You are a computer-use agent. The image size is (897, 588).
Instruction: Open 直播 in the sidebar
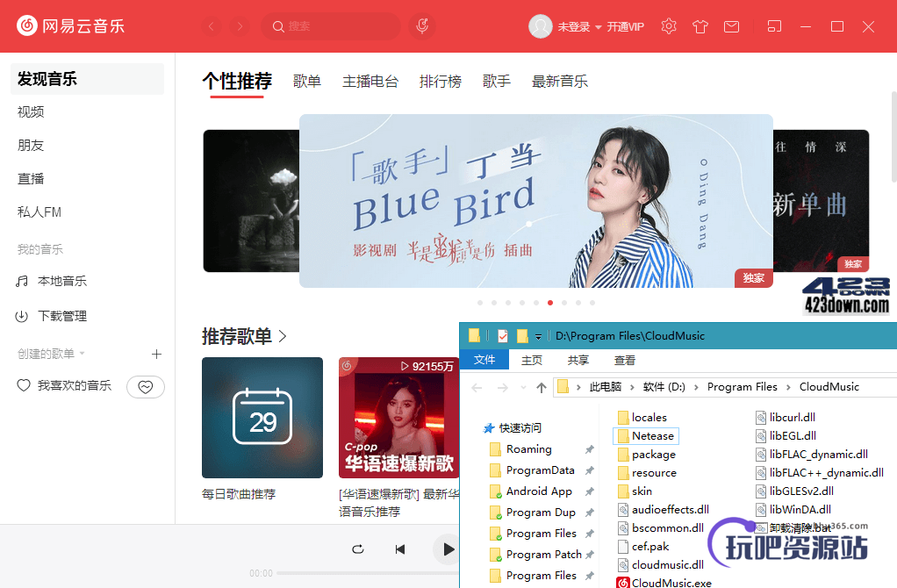[31, 178]
